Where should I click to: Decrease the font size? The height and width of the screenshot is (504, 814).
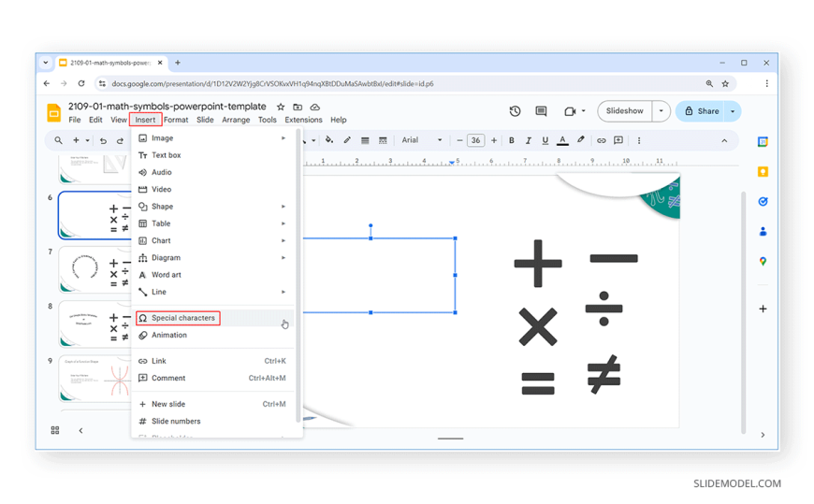459,140
